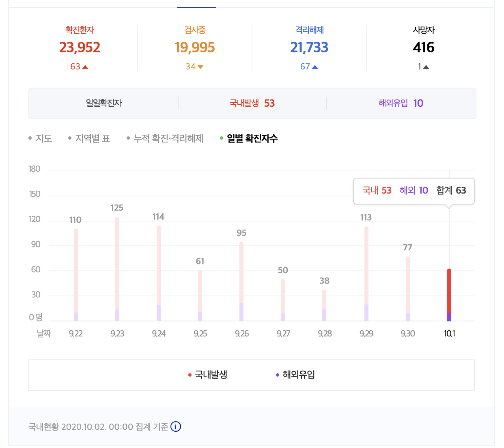Click the 9.25 bar labeled 61
The height and width of the screenshot is (448, 504).
pos(200,296)
